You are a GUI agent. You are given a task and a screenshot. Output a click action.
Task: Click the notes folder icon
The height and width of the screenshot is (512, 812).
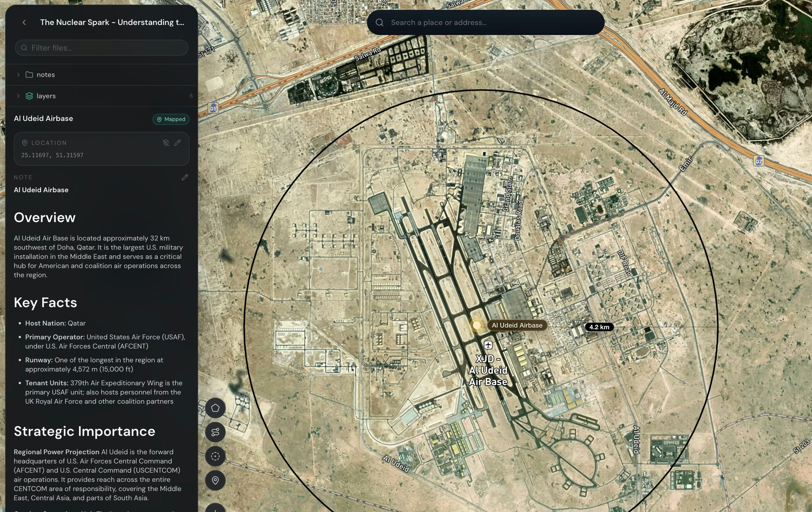point(29,75)
